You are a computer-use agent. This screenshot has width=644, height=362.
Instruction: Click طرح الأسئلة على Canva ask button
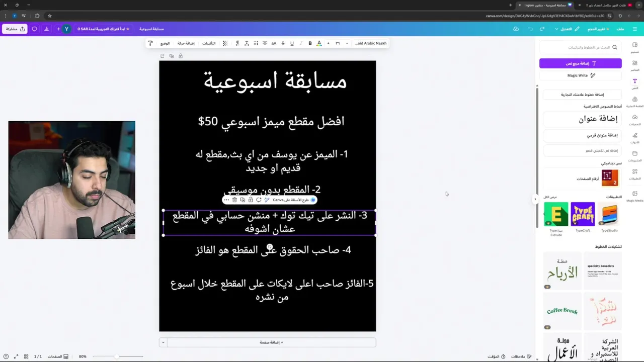tap(294, 200)
